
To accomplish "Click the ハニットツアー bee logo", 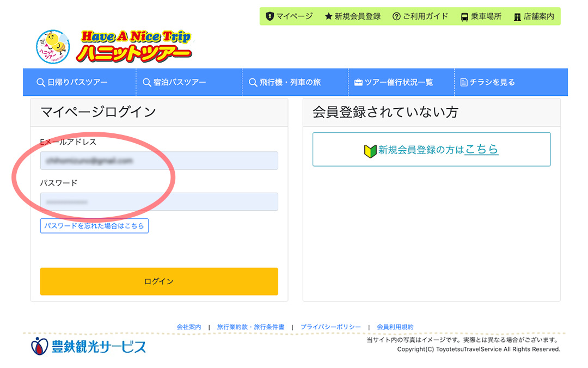I will click(x=53, y=46).
